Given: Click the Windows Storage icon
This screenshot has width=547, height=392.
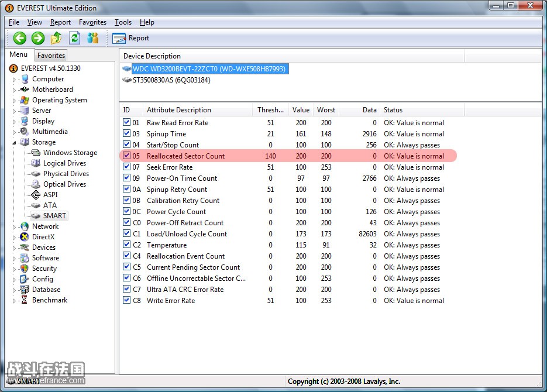Looking at the screenshot, I should (x=36, y=153).
